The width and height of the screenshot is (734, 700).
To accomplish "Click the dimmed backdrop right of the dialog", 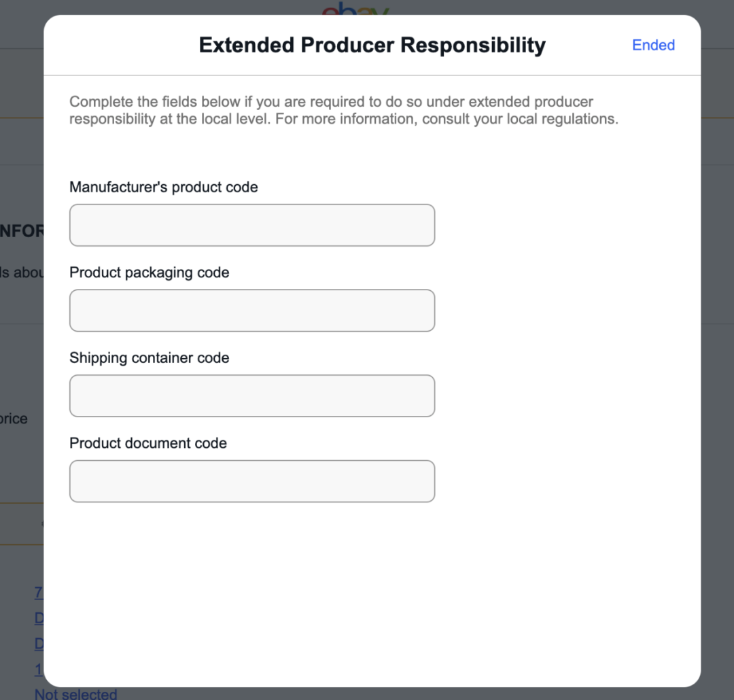I will click(718, 340).
